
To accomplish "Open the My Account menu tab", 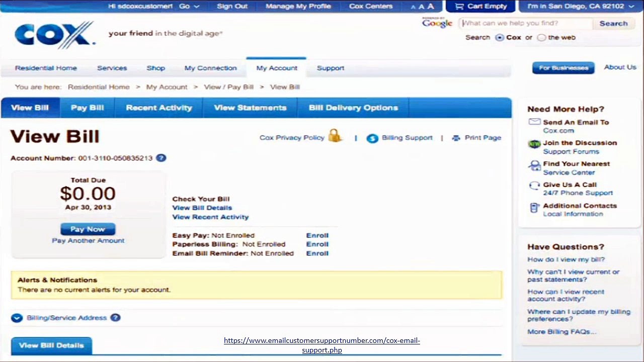I will pyautogui.click(x=277, y=68).
